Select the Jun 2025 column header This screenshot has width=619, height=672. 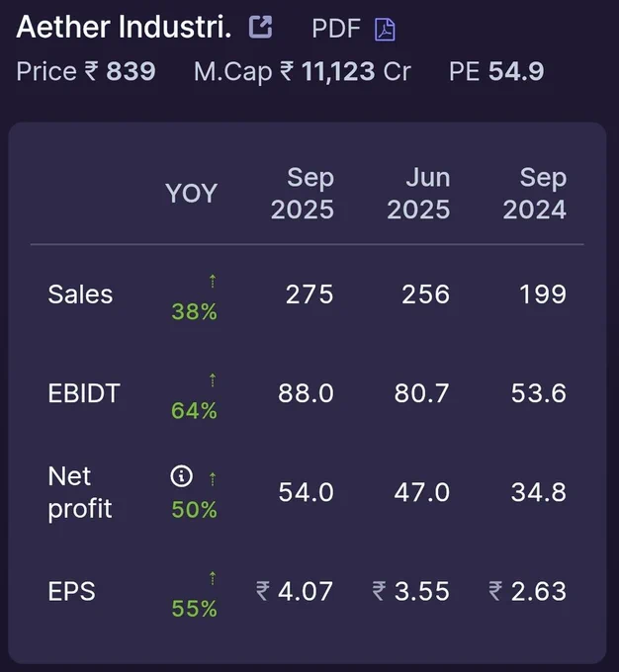[x=418, y=194]
